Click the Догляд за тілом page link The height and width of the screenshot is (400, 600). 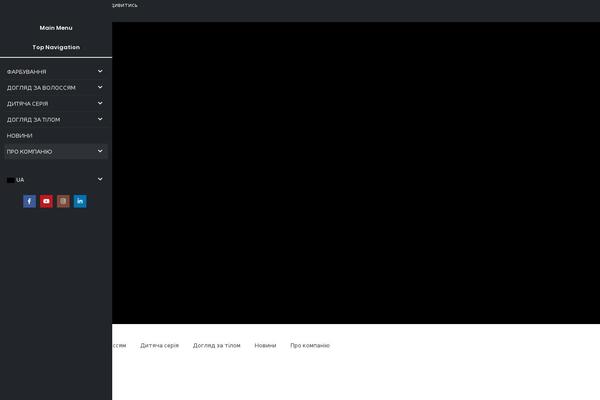217,345
